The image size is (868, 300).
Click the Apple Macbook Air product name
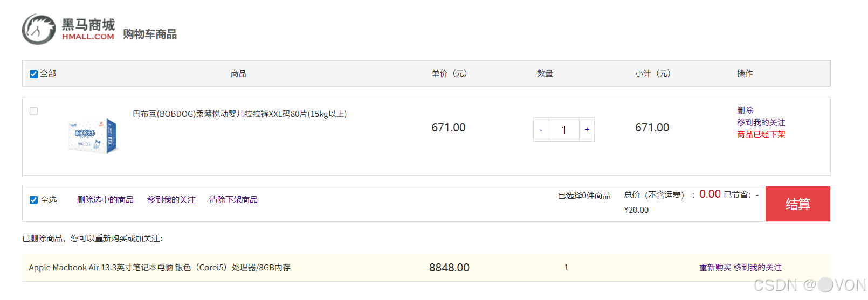pos(160,268)
